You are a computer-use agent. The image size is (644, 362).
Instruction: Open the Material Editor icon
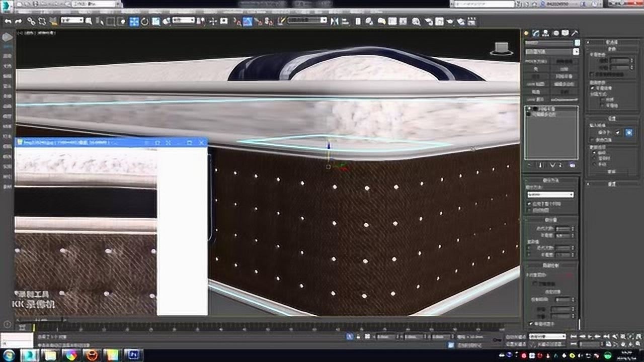(416, 21)
